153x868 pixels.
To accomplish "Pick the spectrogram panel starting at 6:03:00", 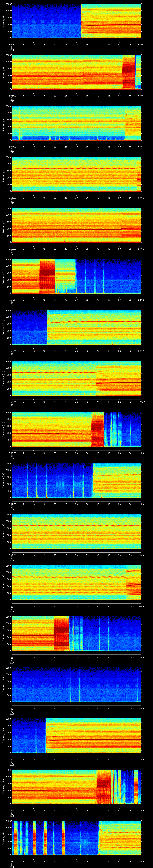I will tap(76, 583).
